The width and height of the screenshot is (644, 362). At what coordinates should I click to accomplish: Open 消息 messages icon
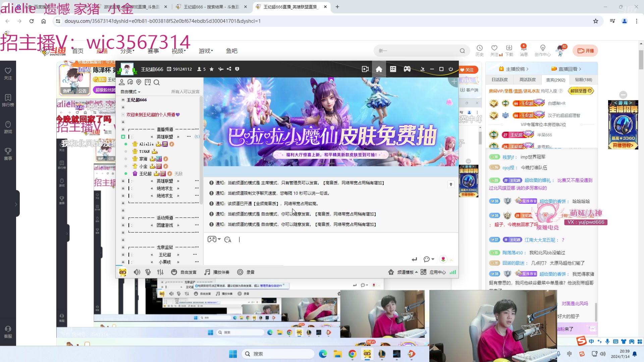tap(524, 50)
